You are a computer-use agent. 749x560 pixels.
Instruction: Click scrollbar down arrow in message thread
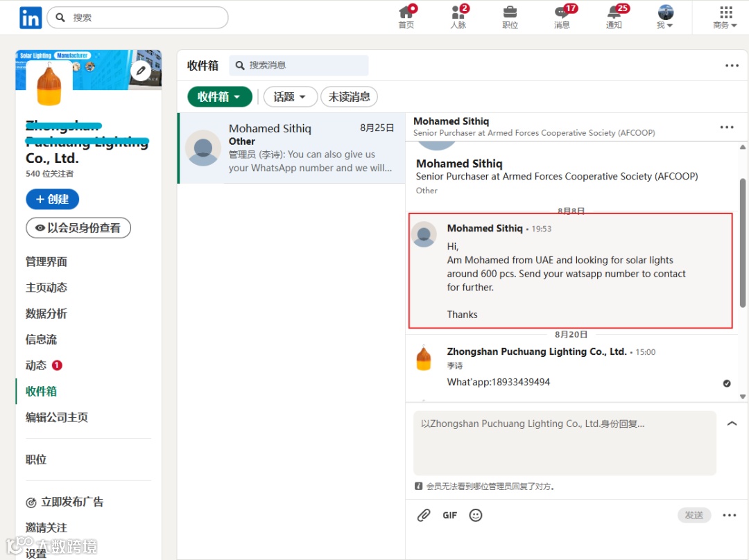click(743, 396)
